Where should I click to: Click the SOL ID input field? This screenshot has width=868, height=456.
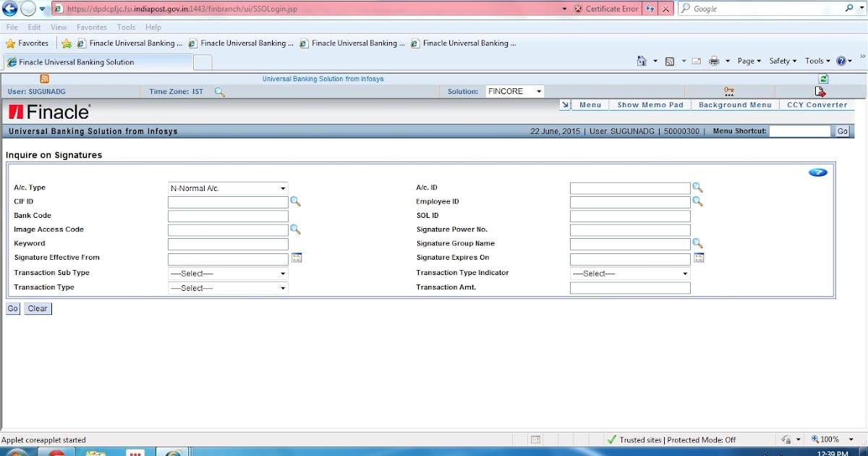click(x=630, y=216)
